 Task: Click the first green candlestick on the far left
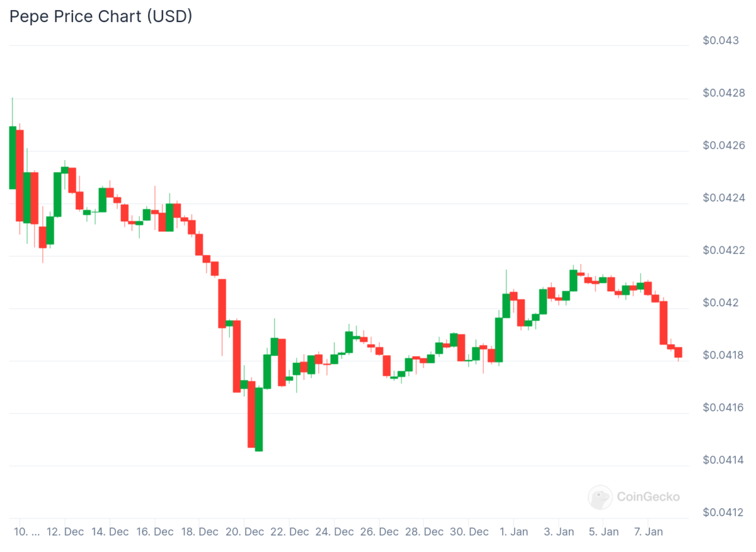[13, 158]
